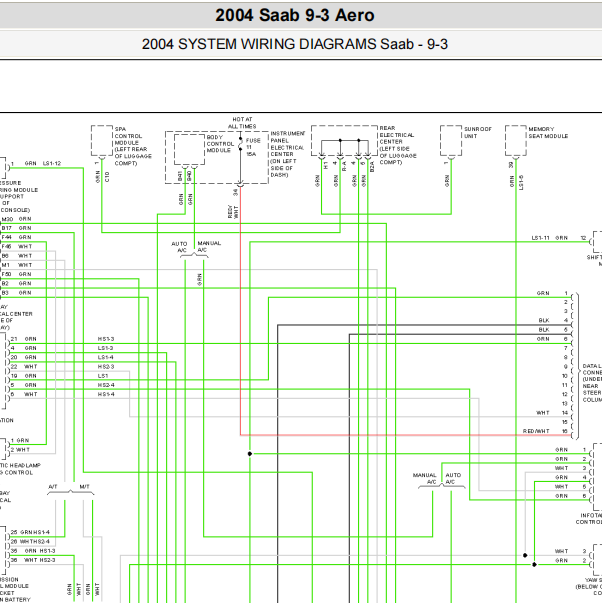The width and height of the screenshot is (602, 603).
Task: Select the "2004 SYSTEM WIRING DIAGRAMS Saab - 9-3" subtitle
Action: coord(295,44)
